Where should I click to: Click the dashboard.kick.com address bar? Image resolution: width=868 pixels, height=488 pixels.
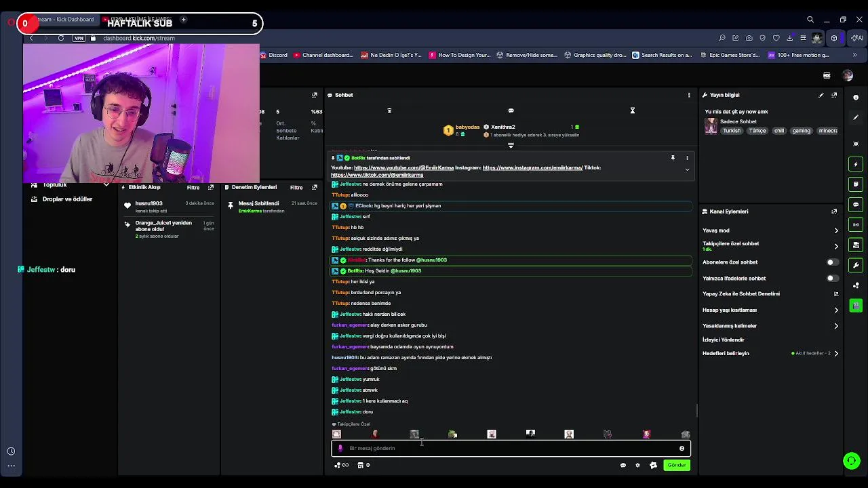point(138,38)
